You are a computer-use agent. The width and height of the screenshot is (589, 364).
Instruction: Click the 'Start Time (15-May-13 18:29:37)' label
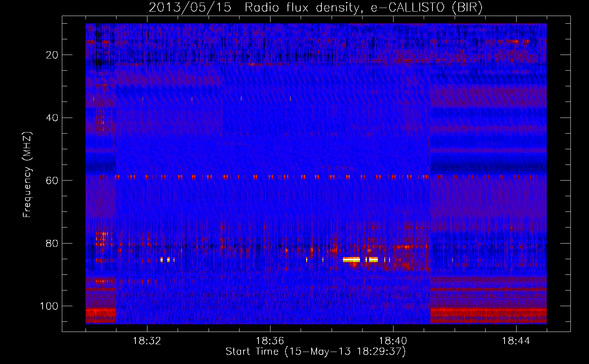(x=316, y=352)
